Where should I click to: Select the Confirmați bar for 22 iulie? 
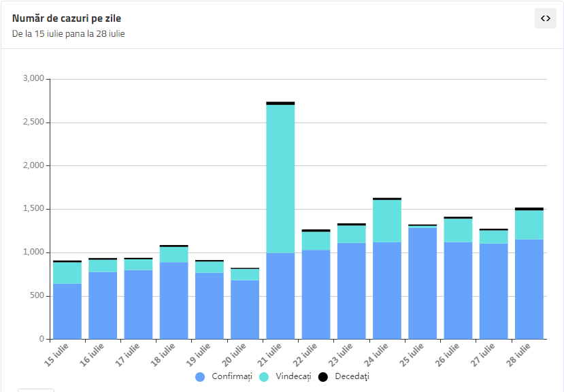316,295
